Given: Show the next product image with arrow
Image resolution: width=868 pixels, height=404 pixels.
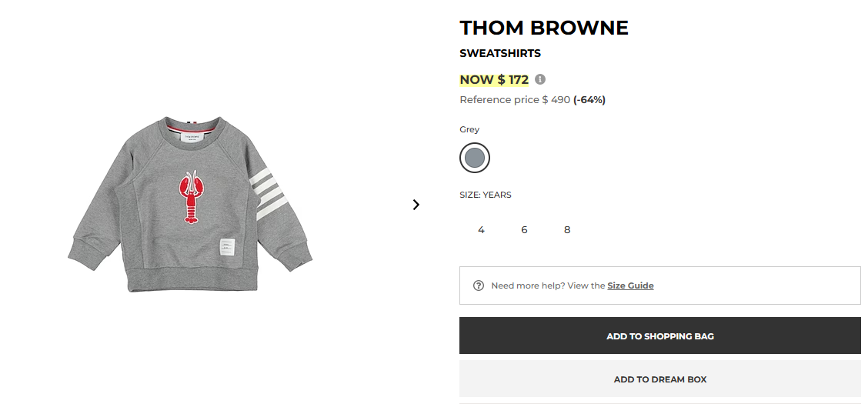Looking at the screenshot, I should pos(416,205).
